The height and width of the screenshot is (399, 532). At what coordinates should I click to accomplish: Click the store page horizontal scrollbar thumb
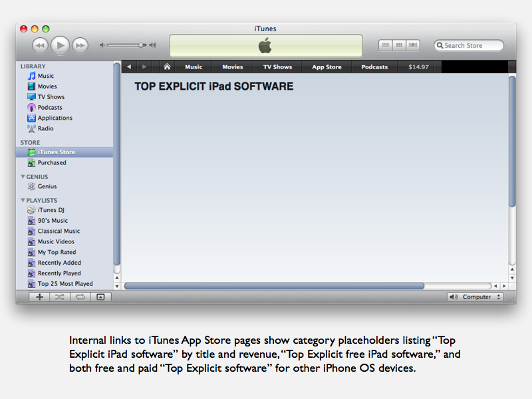point(274,286)
